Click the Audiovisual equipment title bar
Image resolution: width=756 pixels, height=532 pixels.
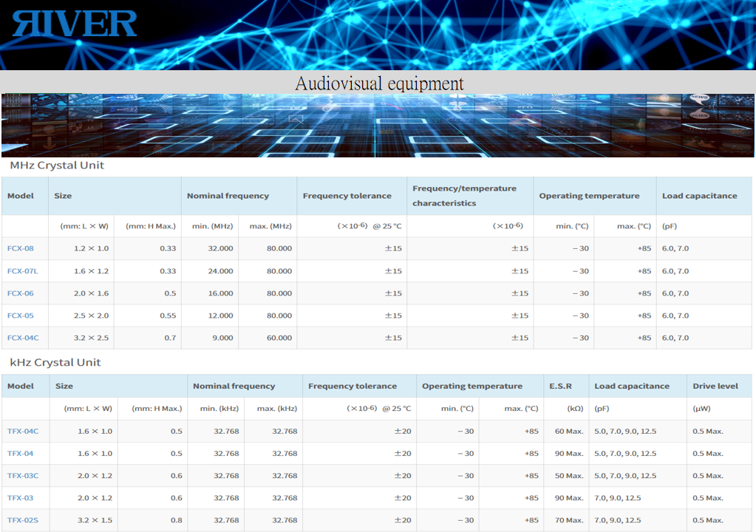pos(378,83)
